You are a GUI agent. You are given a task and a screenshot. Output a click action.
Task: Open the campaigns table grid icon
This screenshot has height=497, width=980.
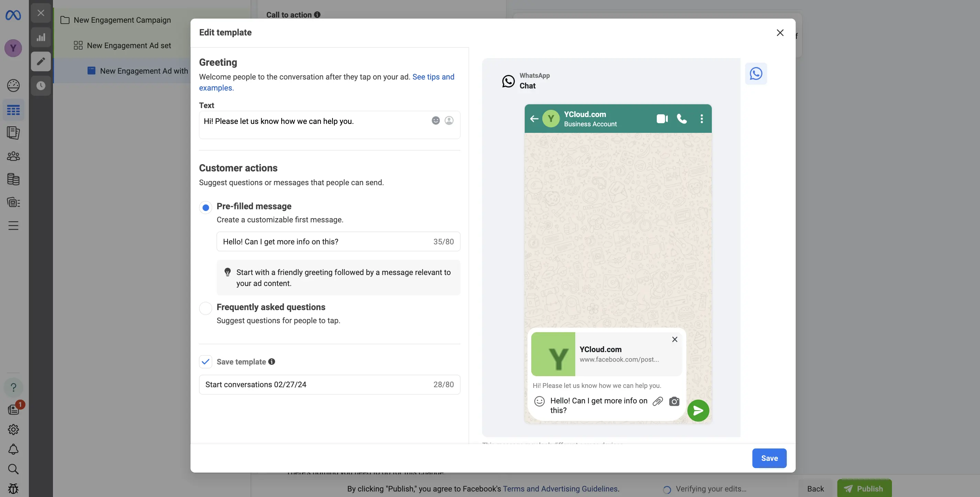pos(13,110)
